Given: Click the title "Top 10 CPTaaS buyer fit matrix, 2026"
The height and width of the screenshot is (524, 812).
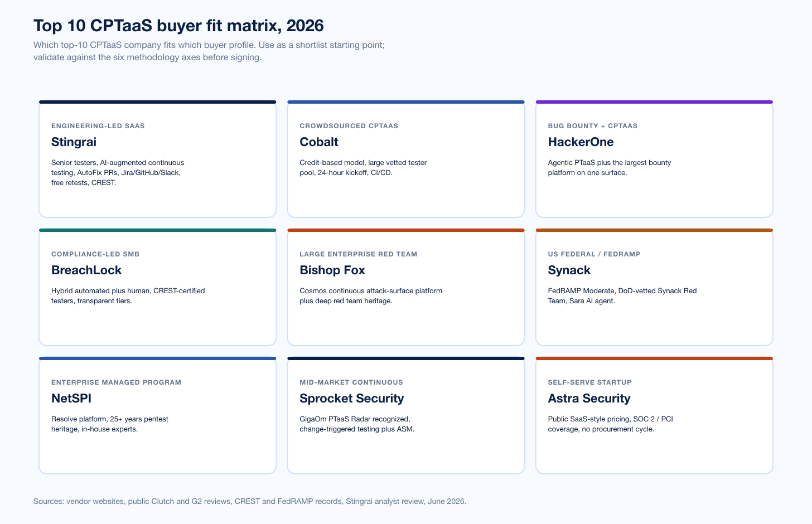Looking at the screenshot, I should click(178, 26).
